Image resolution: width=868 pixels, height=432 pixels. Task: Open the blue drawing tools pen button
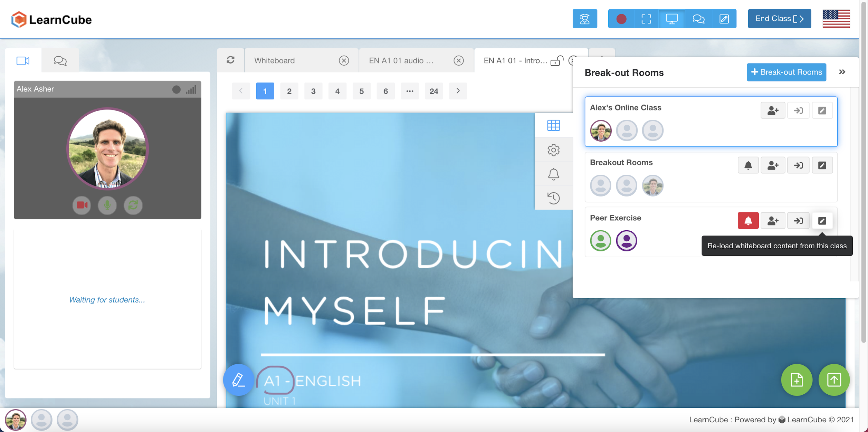coord(238,380)
